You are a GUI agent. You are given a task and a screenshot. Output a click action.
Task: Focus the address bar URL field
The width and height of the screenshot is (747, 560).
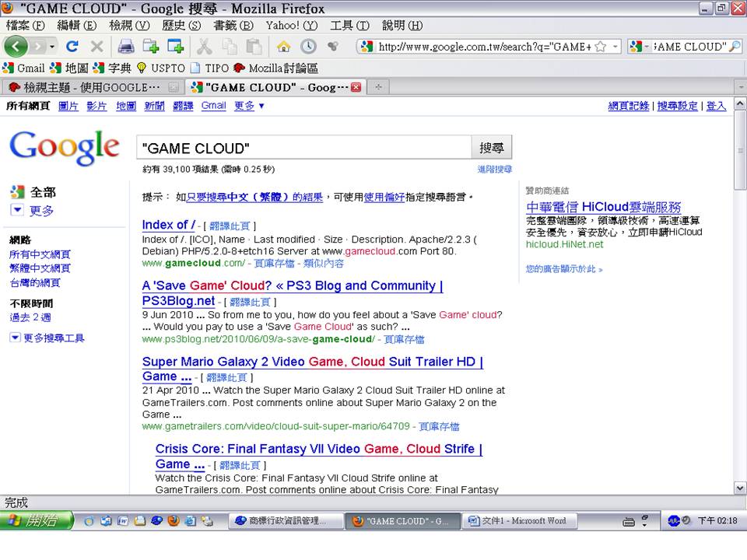tap(483, 47)
